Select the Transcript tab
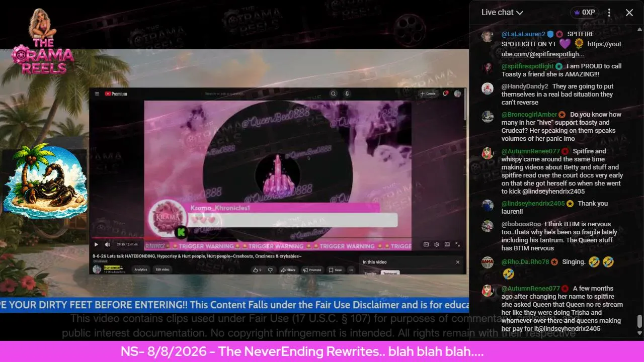The height and width of the screenshot is (362, 644). (x=390, y=273)
